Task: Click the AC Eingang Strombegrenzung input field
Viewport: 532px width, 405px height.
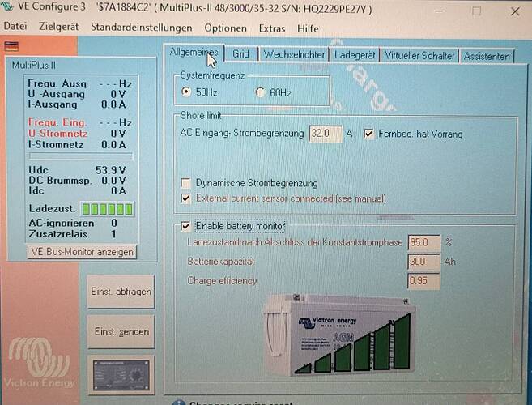Action: 325,134
